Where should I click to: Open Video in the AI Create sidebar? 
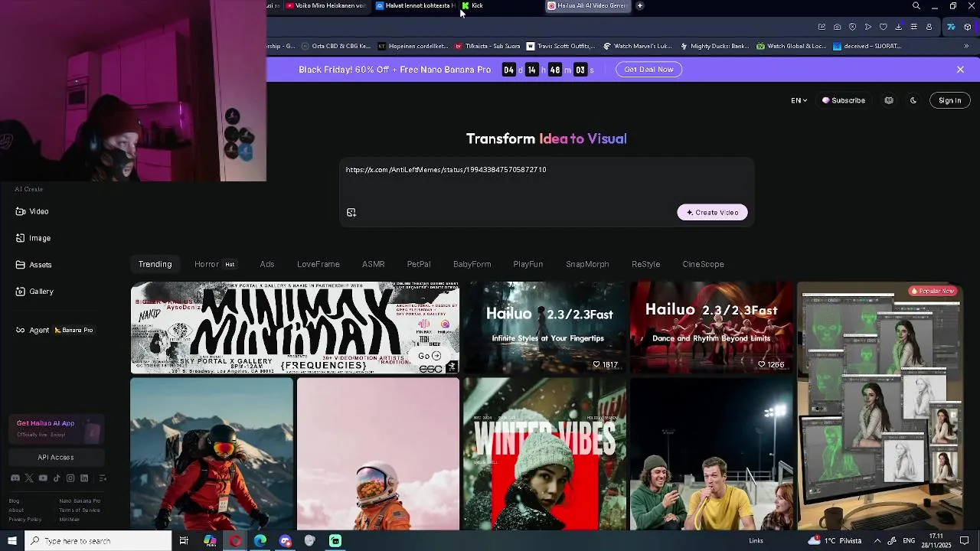point(32,211)
